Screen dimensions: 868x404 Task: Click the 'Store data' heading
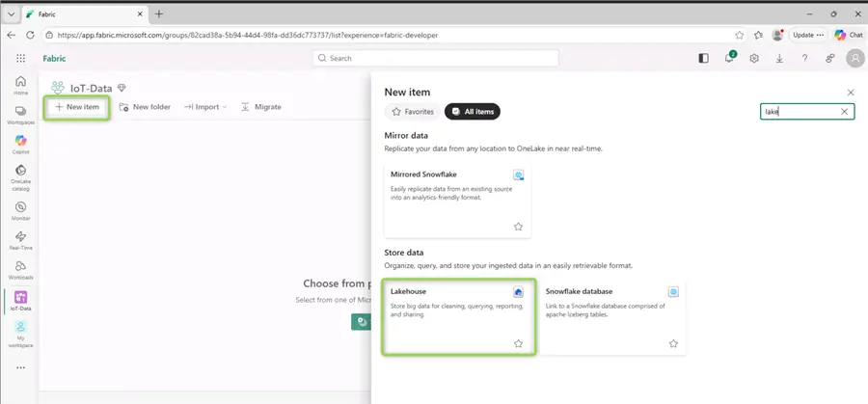tap(403, 253)
